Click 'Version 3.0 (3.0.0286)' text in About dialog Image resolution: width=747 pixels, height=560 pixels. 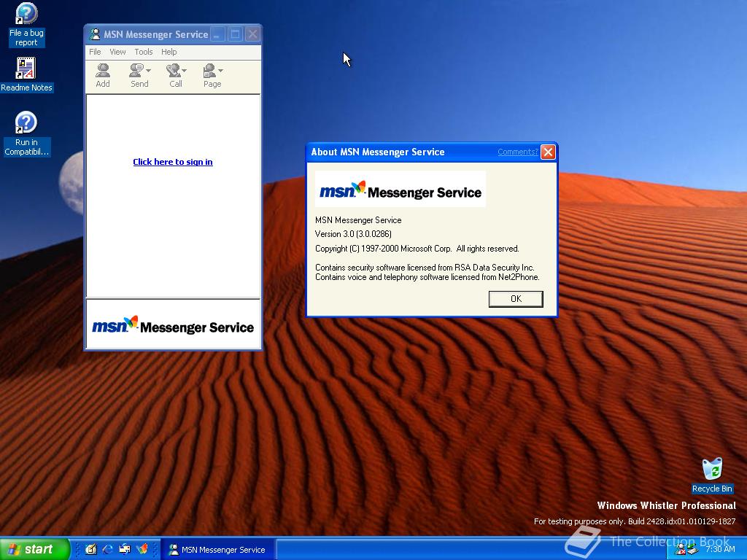coord(353,234)
